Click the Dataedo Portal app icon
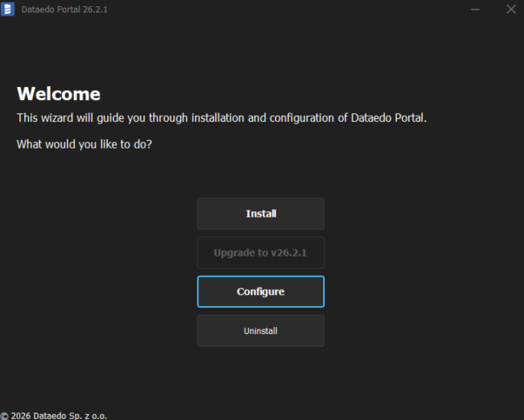The image size is (524, 420). pos(7,9)
